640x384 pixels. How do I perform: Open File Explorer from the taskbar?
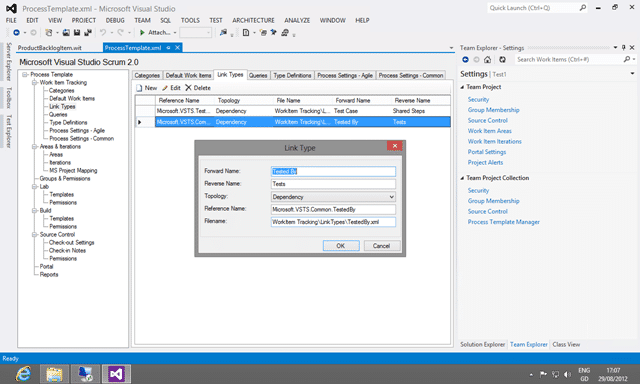click(54, 374)
